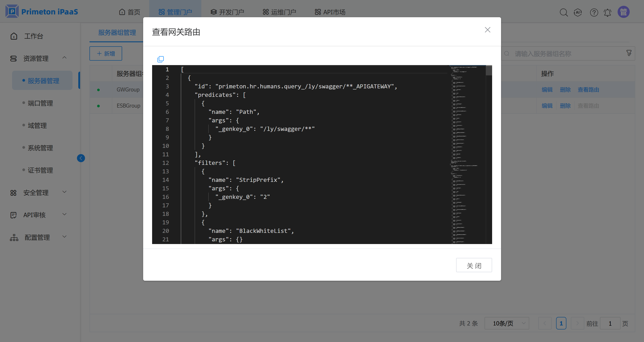
Task: Click the purple user avatar icon
Action: [623, 12]
